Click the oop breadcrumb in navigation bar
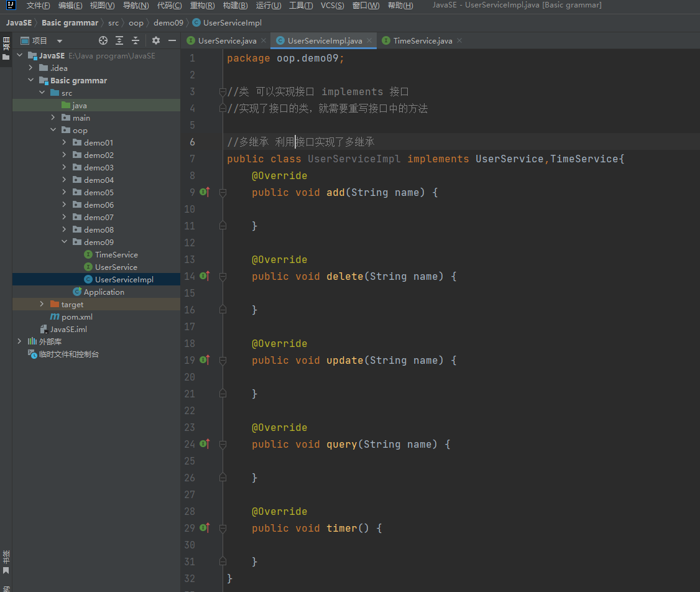Screen dimensions: 700x592 pos(136,23)
